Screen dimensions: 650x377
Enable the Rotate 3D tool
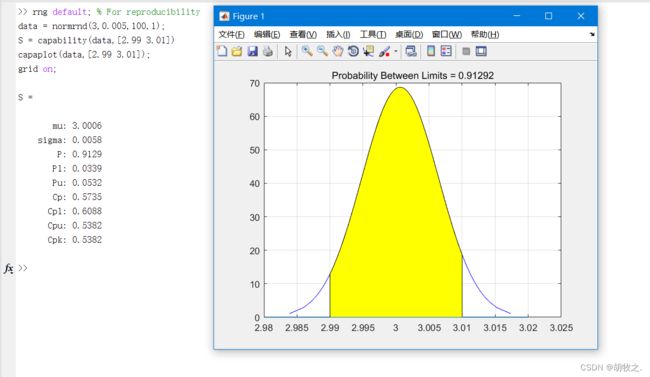pyautogui.click(x=353, y=51)
